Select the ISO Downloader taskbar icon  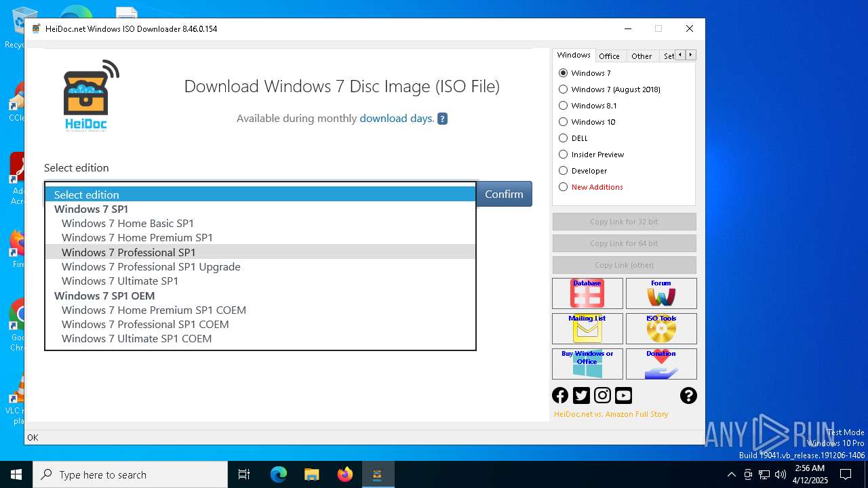click(377, 474)
